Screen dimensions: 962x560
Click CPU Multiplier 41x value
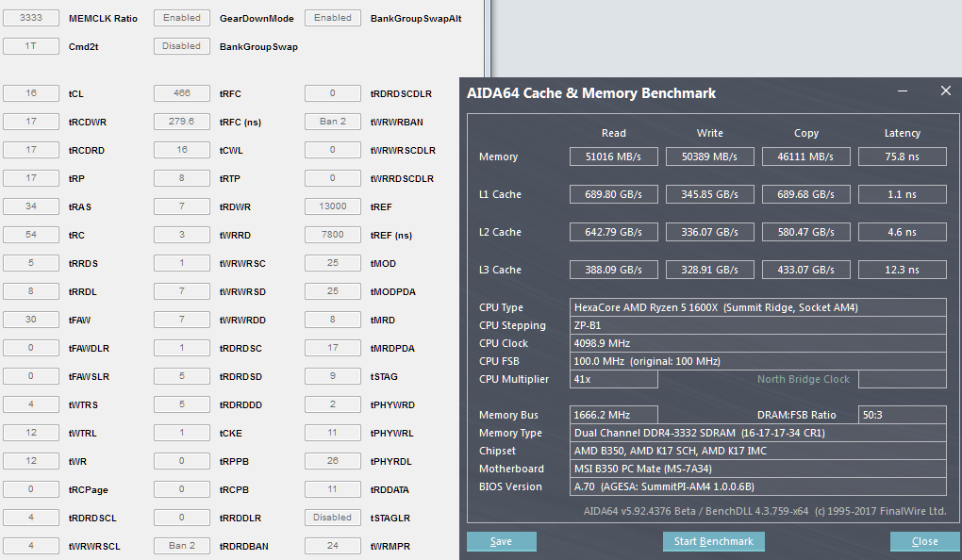tap(614, 379)
